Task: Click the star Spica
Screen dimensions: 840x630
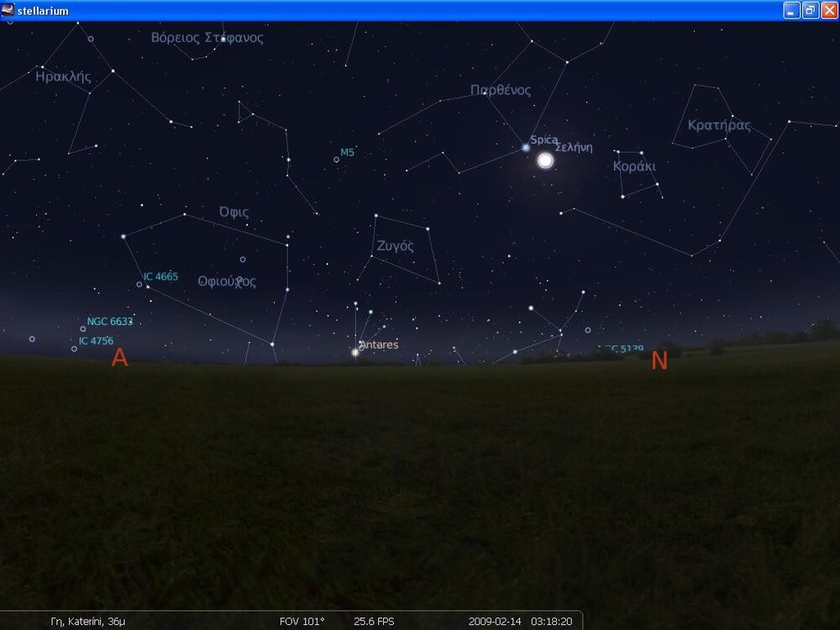Action: pyautogui.click(x=526, y=147)
